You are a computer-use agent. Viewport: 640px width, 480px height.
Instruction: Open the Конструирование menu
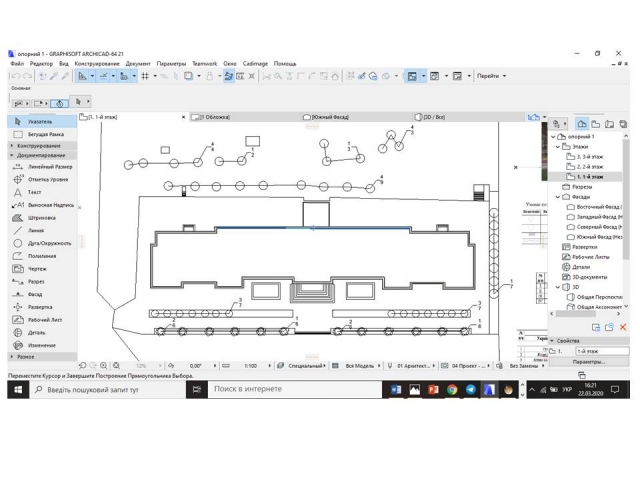pyautogui.click(x=96, y=63)
